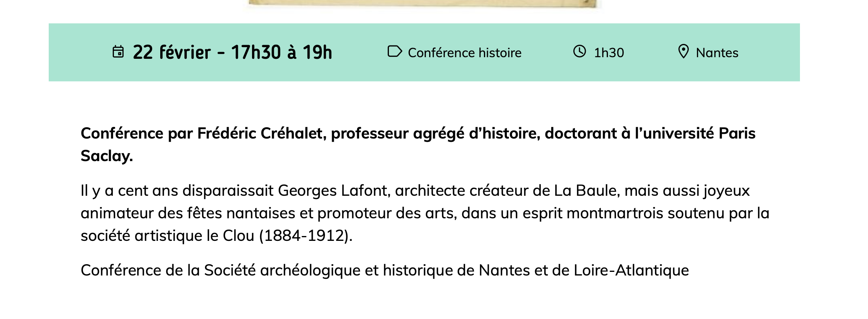
Task: Click Loire-Atlantique at the end of the last line
Action: [631, 270]
